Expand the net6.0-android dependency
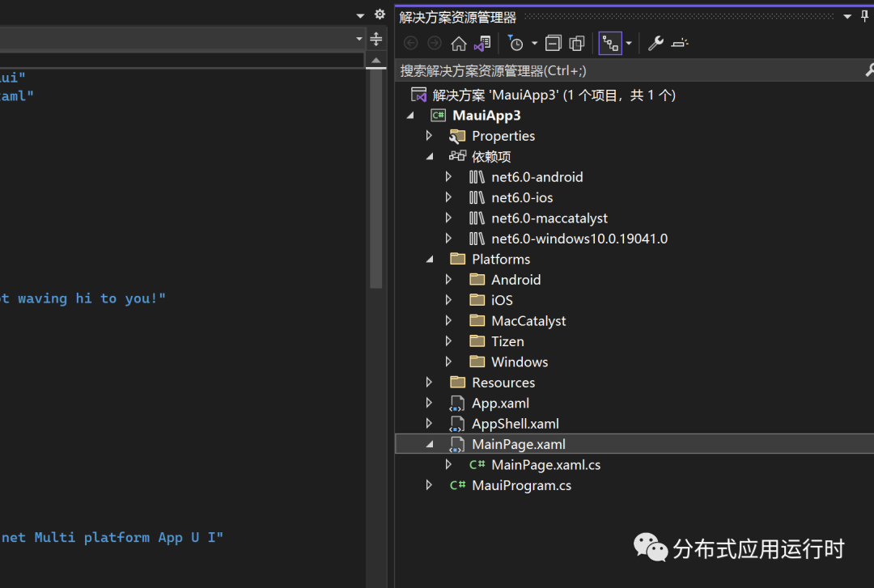The image size is (874, 588). coord(448,176)
